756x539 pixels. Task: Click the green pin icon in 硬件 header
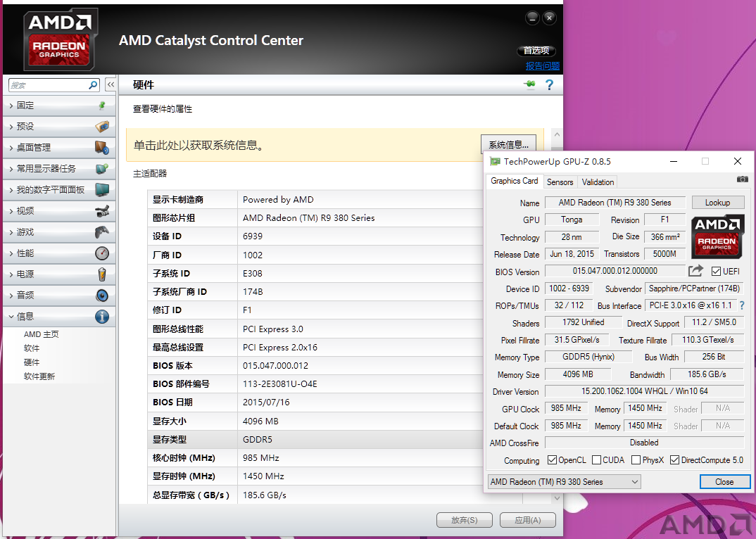point(529,85)
